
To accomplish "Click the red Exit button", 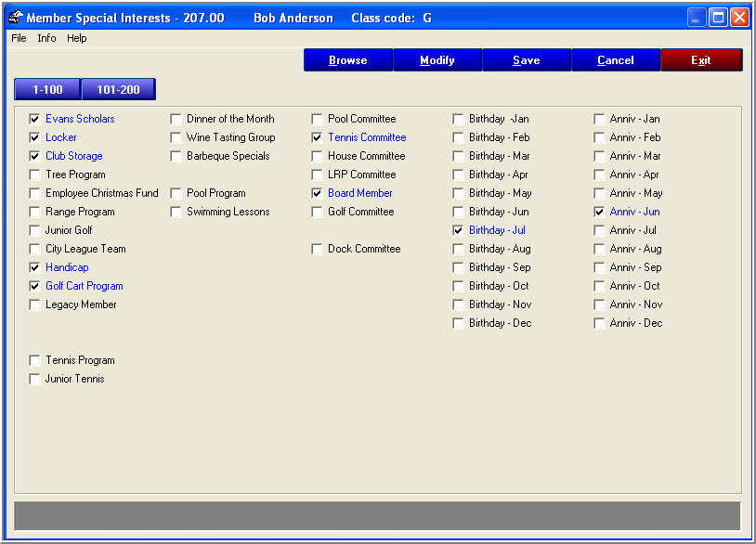I will (x=701, y=60).
